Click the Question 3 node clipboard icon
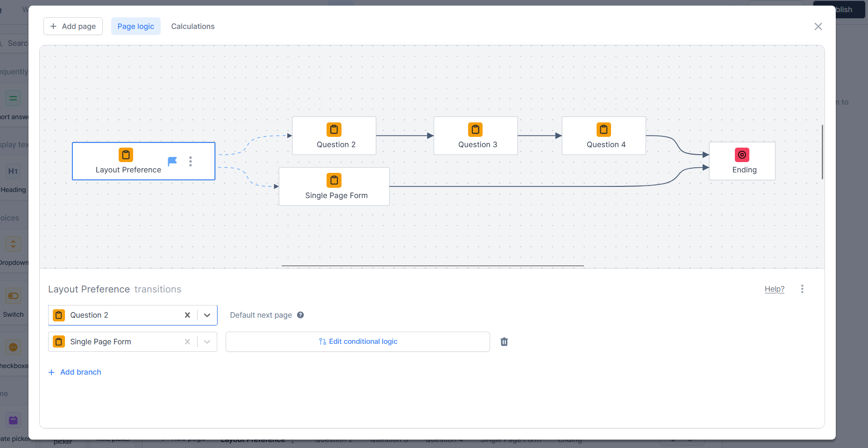Viewport: 868px width, 448px height. pyautogui.click(x=476, y=129)
